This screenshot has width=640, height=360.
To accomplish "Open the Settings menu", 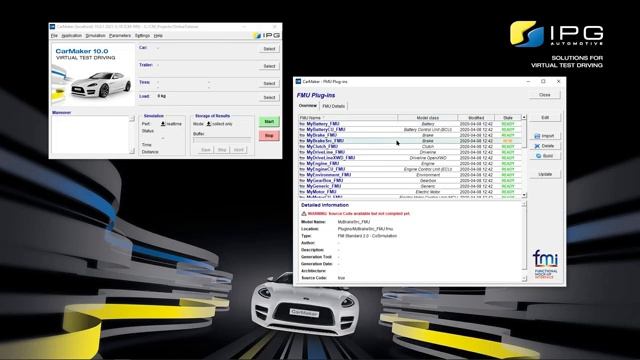I will click(x=142, y=36).
